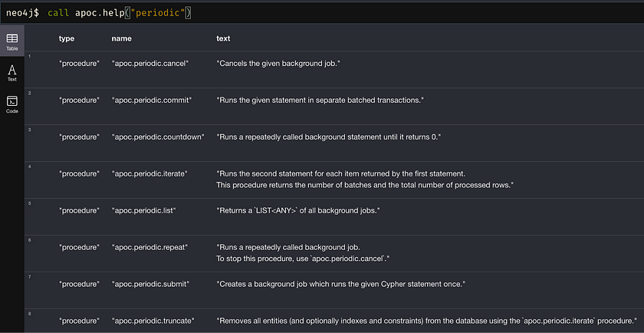Select the apoc.periodic.iterate name cell
Image resolution: width=644 pixels, height=333 pixels.
[149, 173]
